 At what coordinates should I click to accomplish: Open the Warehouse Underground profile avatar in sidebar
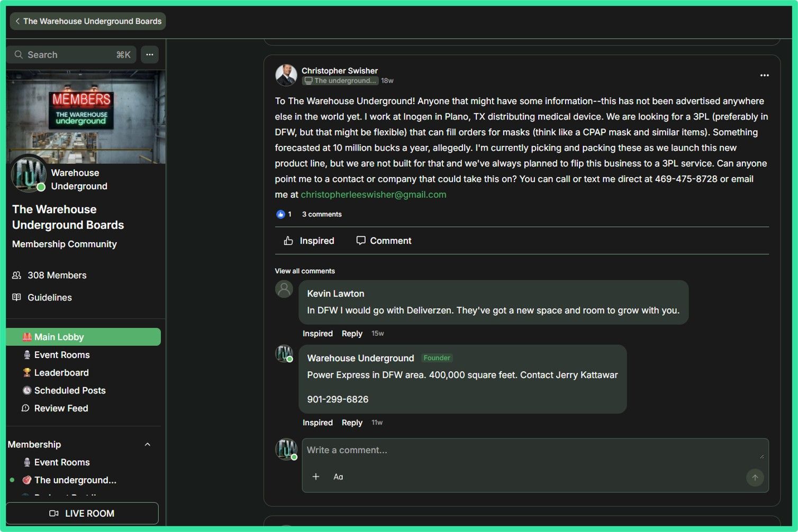[29, 173]
